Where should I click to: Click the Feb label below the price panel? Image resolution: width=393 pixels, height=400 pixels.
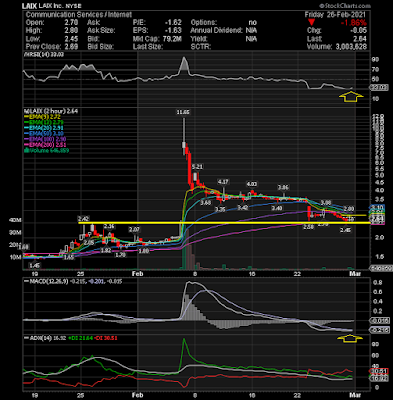tap(137, 274)
